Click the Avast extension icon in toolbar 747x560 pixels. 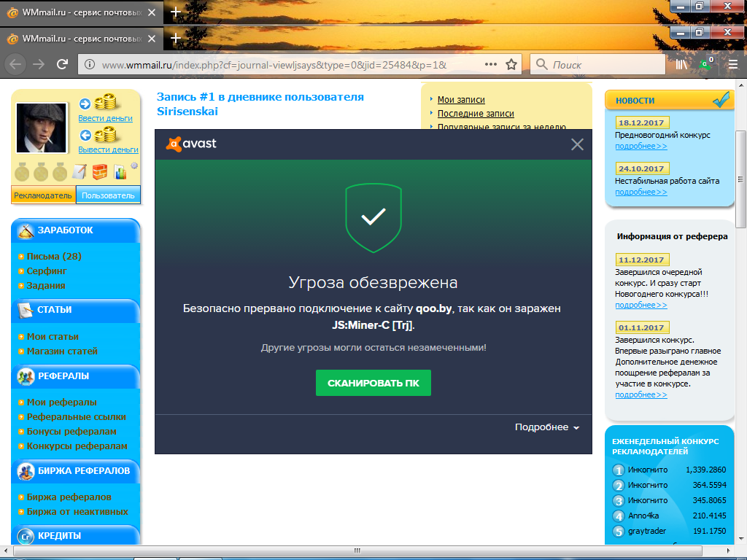(x=706, y=64)
